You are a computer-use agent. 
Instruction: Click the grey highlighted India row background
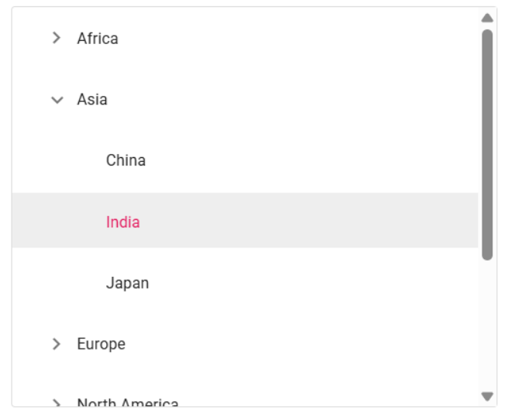click(x=310, y=222)
